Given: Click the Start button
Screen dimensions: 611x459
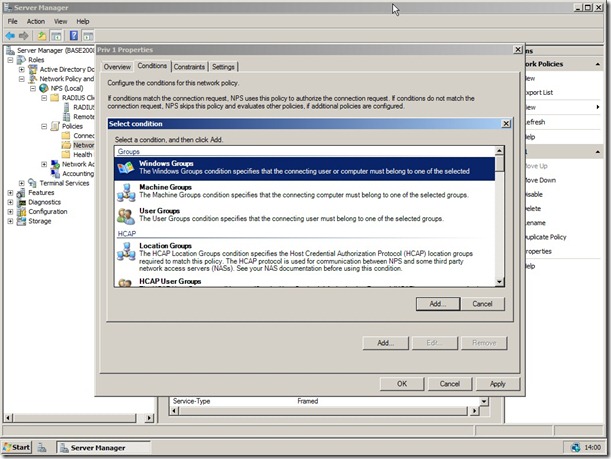Looking at the screenshot, I should pos(17,447).
